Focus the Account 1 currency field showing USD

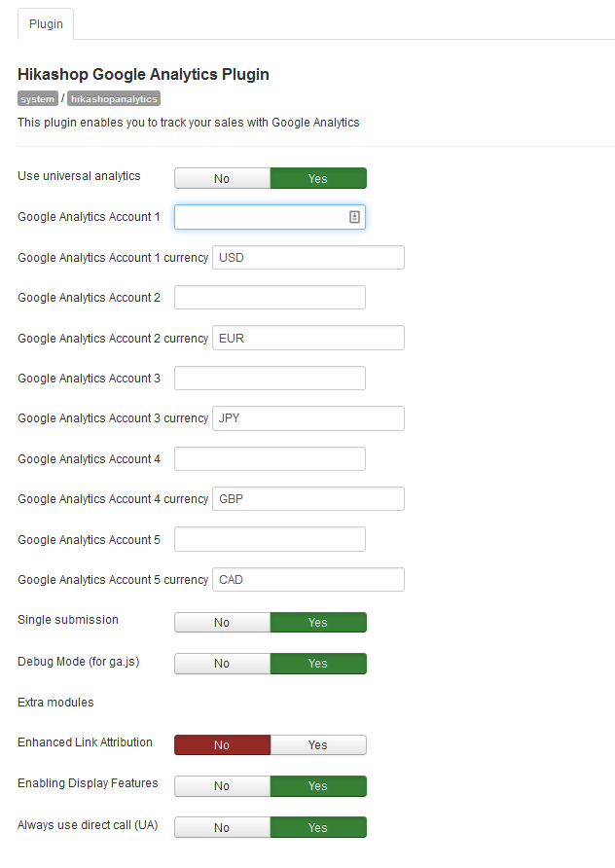[307, 258]
